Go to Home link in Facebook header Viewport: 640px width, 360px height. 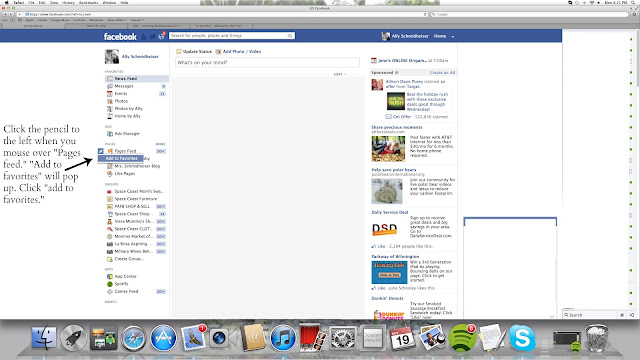pyautogui.click(x=440, y=36)
